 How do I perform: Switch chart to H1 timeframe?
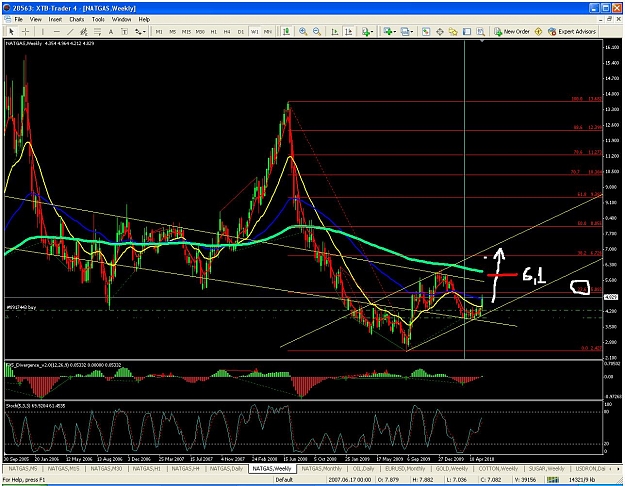tap(214, 31)
